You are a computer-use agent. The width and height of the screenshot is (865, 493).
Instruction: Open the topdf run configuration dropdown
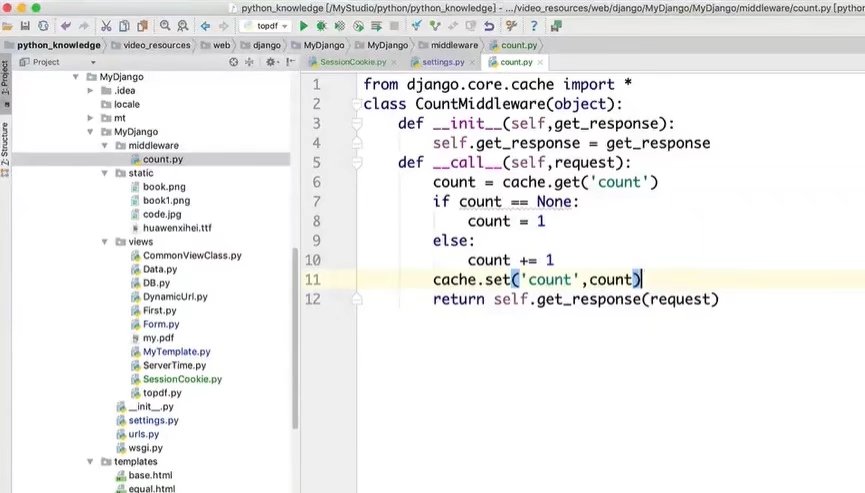tap(267, 26)
